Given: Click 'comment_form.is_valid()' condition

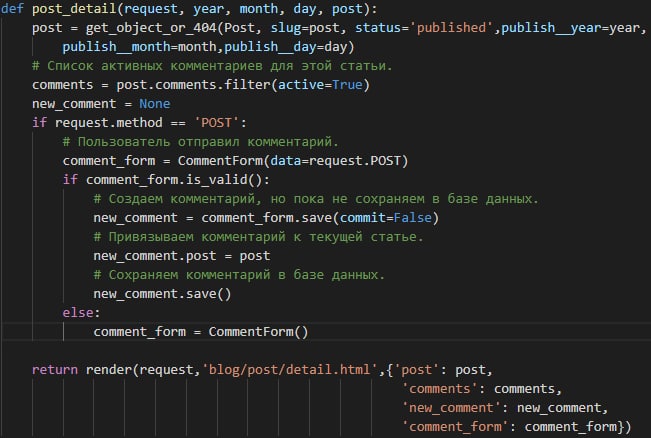Looking at the screenshot, I should 174,180.
